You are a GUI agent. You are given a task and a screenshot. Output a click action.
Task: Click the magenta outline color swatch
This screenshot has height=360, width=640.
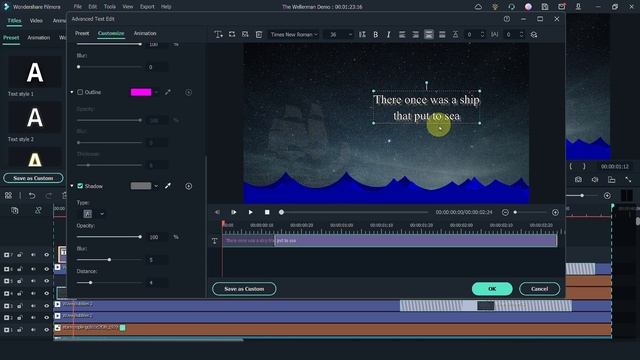point(141,92)
